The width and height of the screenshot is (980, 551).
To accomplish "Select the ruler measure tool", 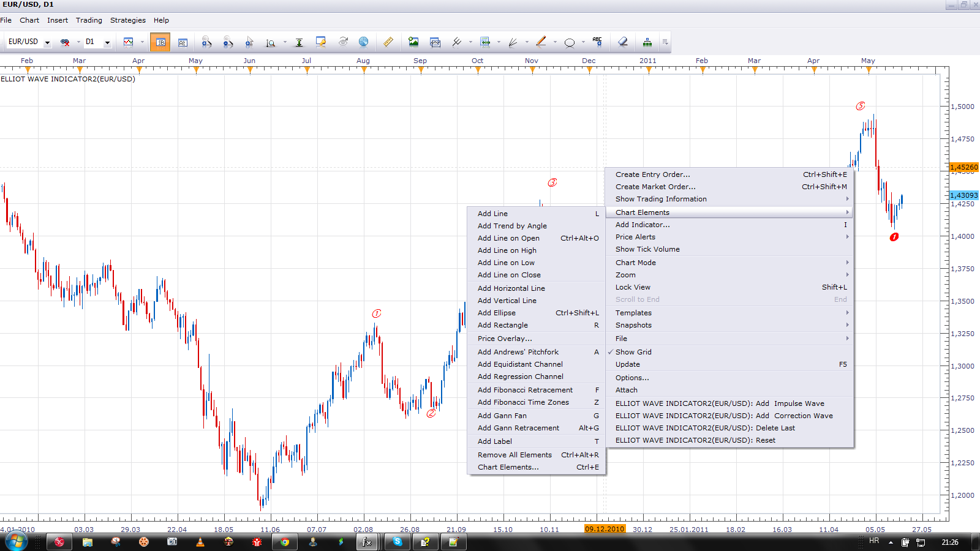I will (388, 42).
